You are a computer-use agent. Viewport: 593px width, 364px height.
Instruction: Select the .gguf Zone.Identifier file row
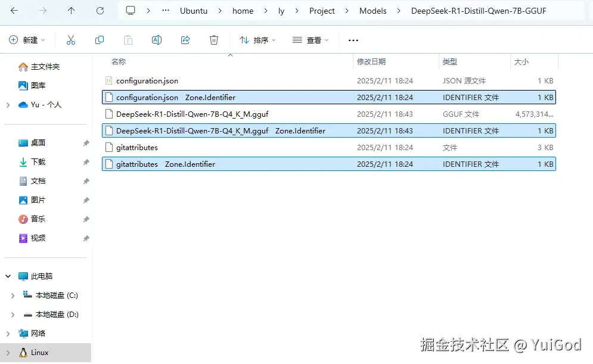[329, 130]
